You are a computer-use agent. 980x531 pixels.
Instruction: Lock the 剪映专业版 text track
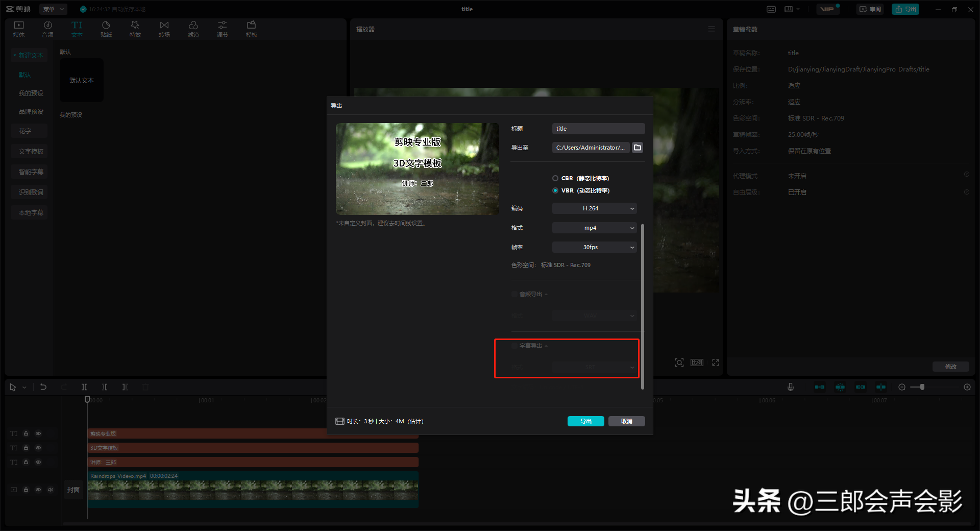[x=26, y=433]
